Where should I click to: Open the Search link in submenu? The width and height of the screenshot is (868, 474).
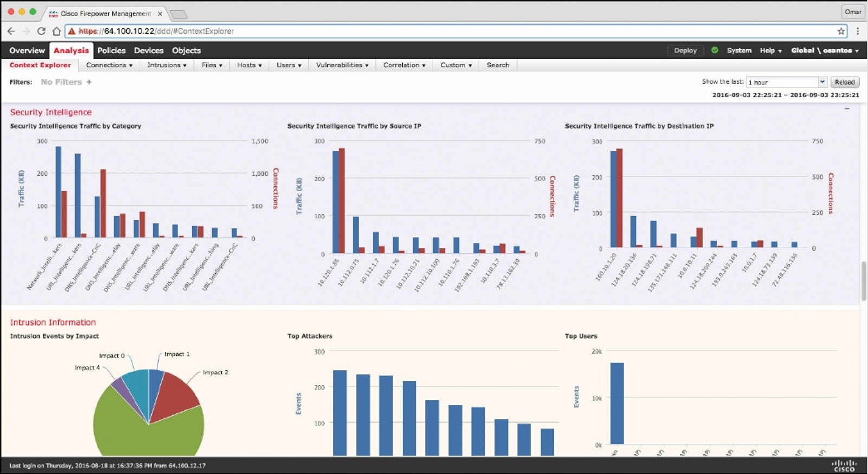click(x=498, y=66)
